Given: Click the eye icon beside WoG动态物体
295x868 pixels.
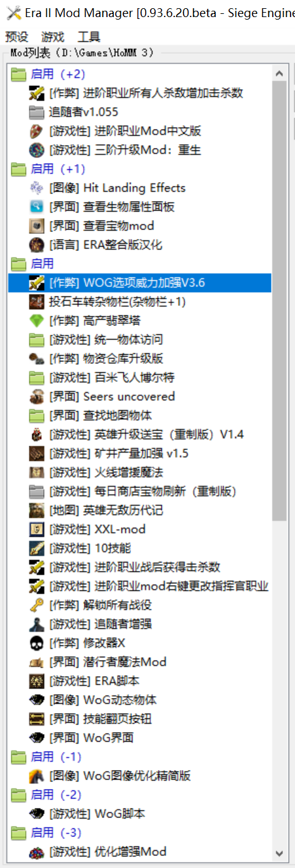Looking at the screenshot, I should click(37, 700).
